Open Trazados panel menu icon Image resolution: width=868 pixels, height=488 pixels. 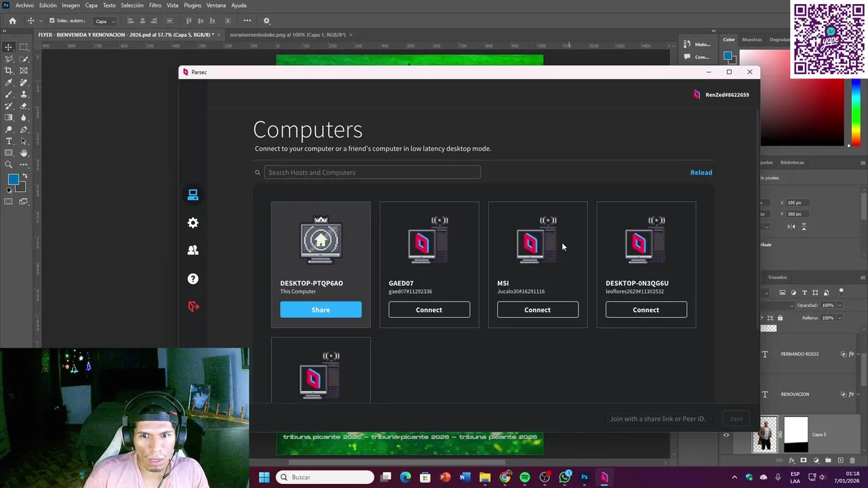(x=863, y=277)
